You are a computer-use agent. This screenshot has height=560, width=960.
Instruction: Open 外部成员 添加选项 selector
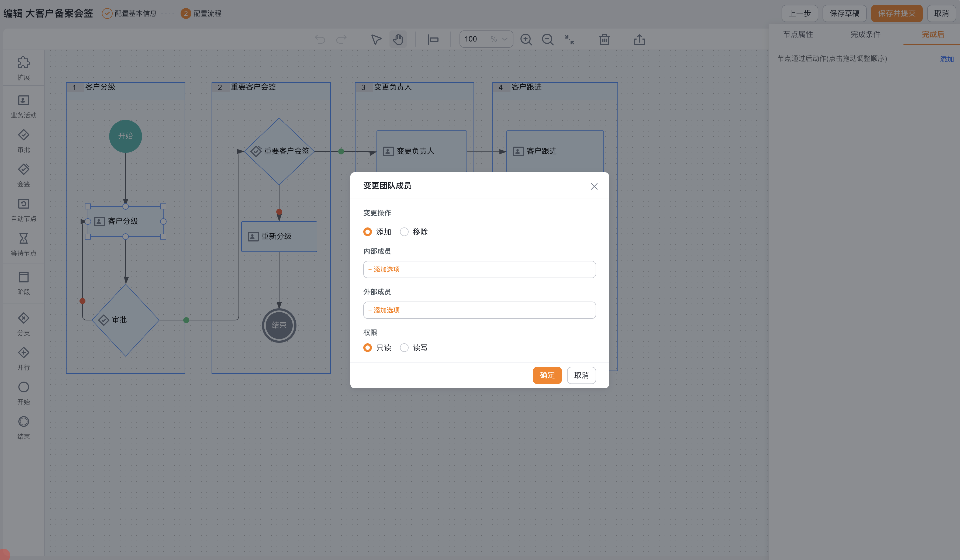point(479,310)
